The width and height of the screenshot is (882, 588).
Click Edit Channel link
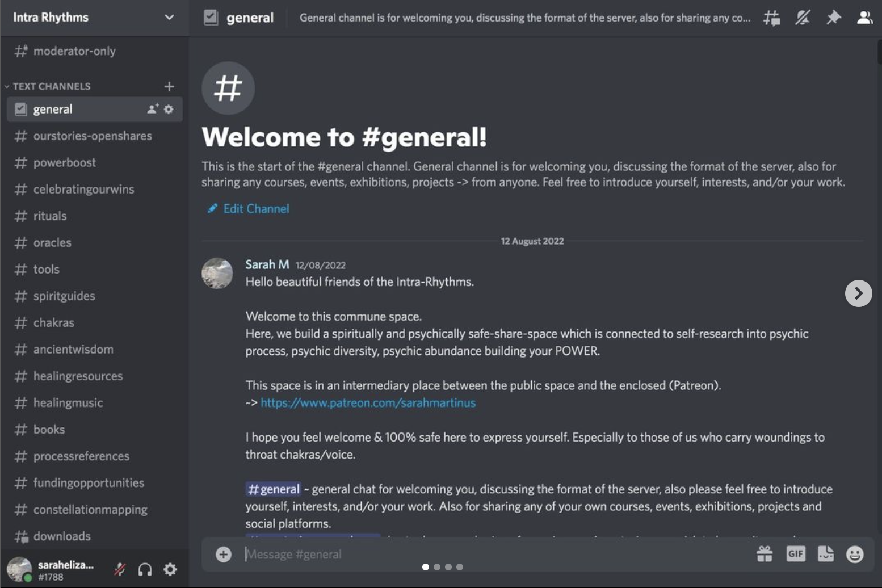point(255,209)
